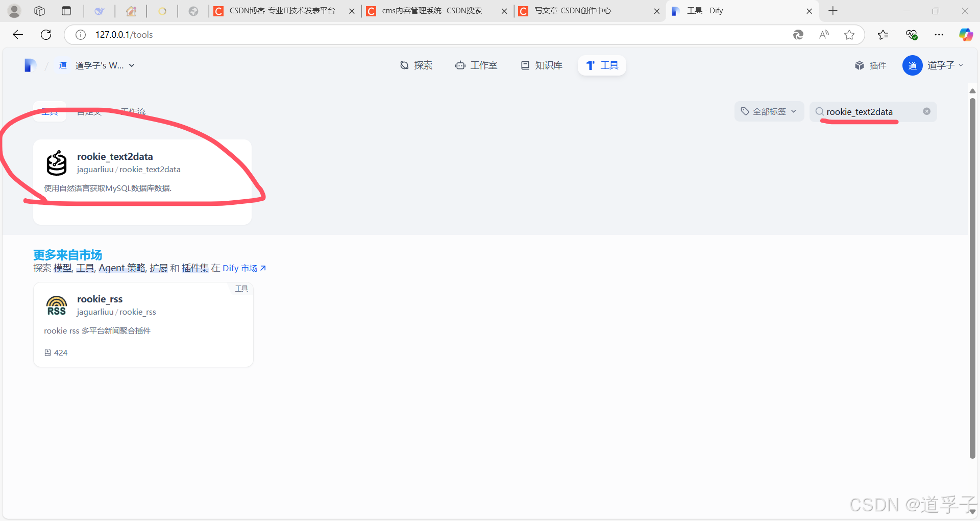Click the 插件集 link
The width and height of the screenshot is (980, 521).
click(x=195, y=268)
